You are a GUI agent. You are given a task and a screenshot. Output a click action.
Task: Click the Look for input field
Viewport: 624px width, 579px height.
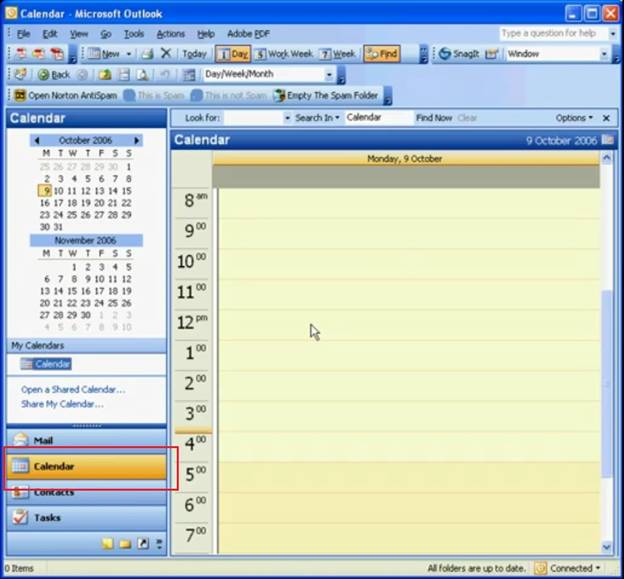253,118
